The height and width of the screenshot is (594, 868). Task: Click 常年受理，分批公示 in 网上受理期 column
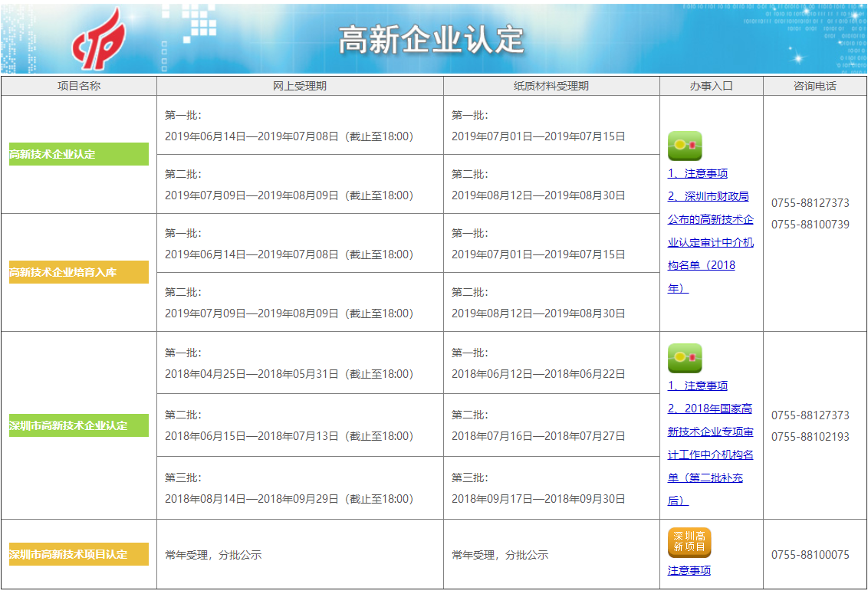tap(213, 555)
